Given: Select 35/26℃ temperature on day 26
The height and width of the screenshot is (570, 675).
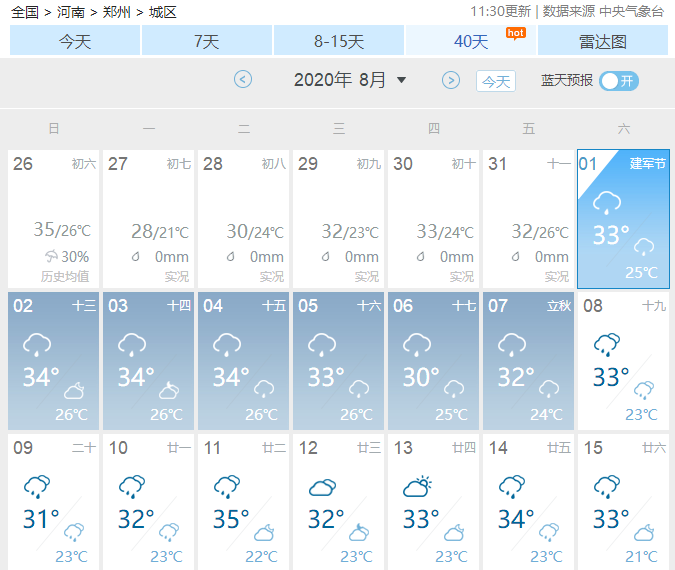Looking at the screenshot, I should pyautogui.click(x=62, y=230).
